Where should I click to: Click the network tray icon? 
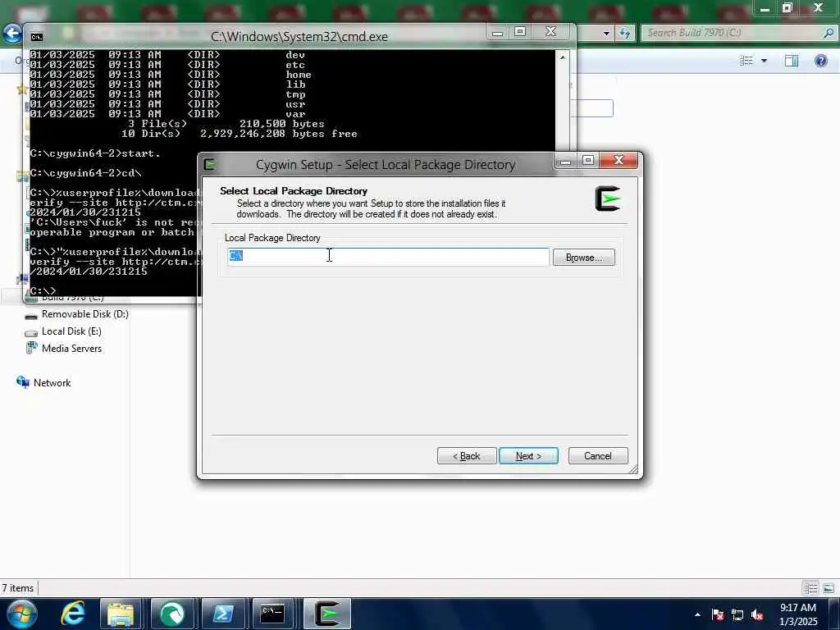click(x=737, y=614)
